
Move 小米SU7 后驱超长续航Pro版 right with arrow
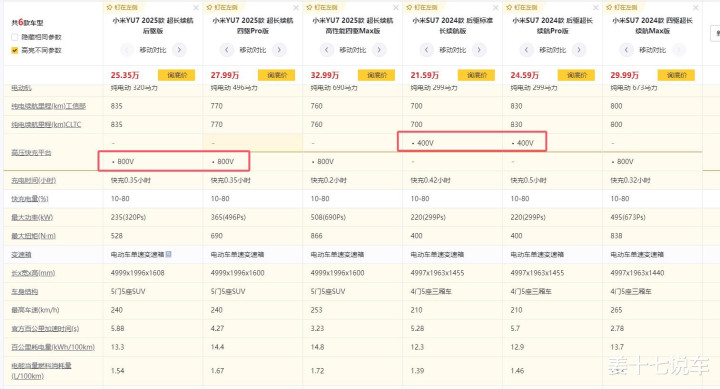click(x=579, y=50)
